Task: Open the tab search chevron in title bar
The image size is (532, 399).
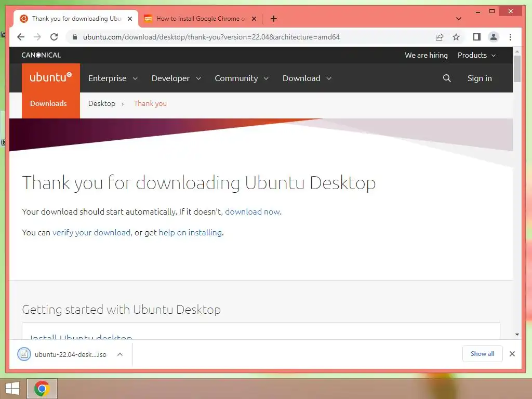Action: coord(458,19)
